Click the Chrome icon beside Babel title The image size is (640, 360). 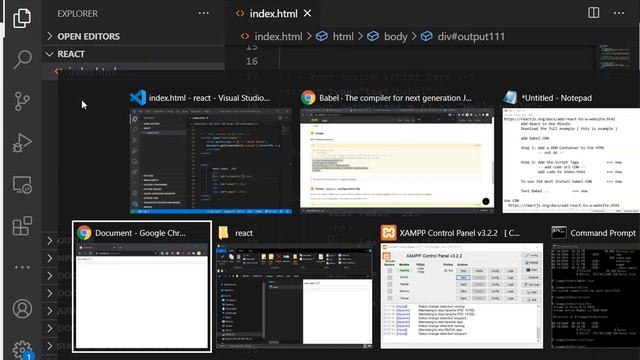(x=308, y=98)
